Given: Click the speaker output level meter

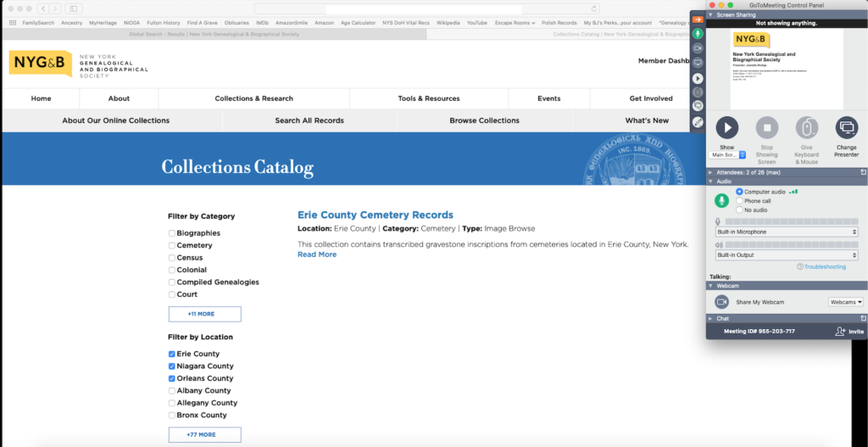Looking at the screenshot, I should click(x=792, y=245).
